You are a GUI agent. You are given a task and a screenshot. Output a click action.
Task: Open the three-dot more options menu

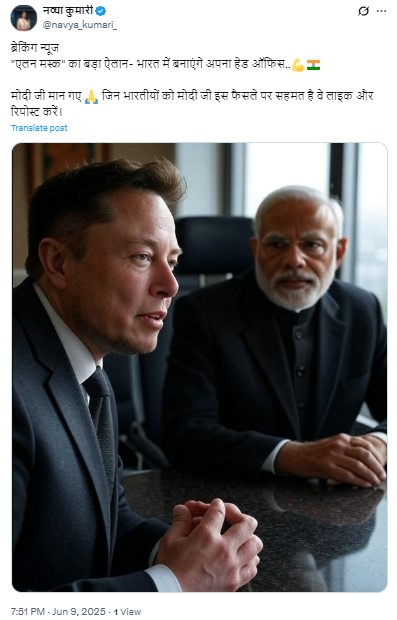click(381, 11)
